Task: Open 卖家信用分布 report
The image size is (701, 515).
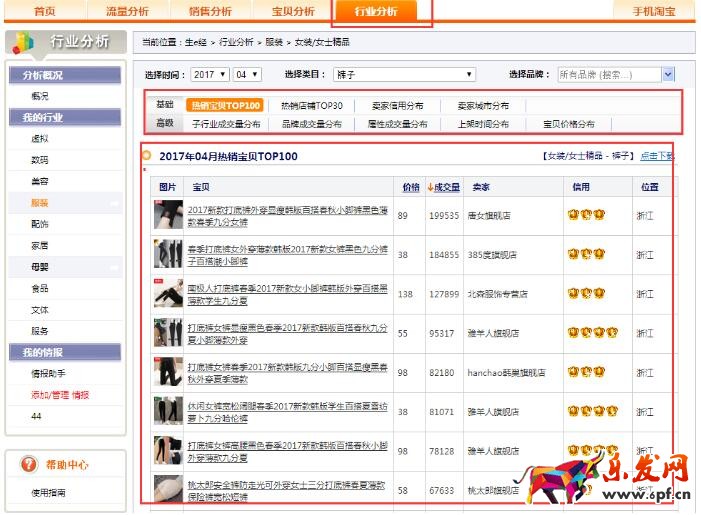Action: click(397, 105)
